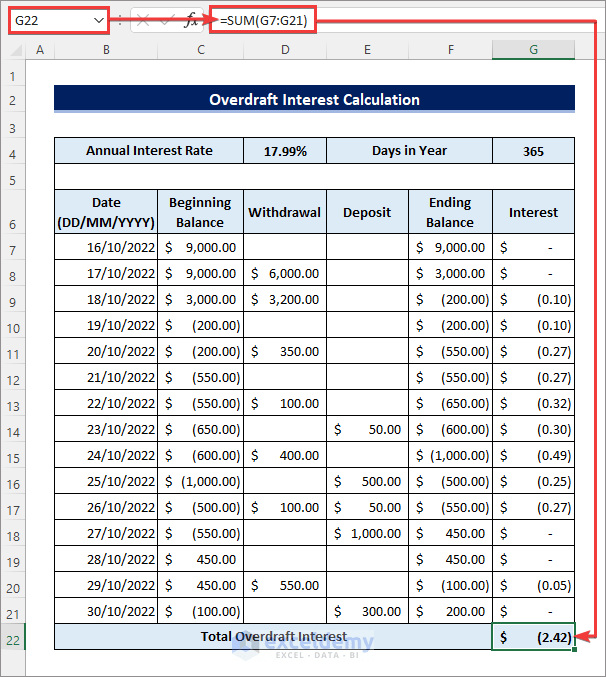The width and height of the screenshot is (606, 677).
Task: Select the date cell 19/10/2022
Action: [106, 325]
